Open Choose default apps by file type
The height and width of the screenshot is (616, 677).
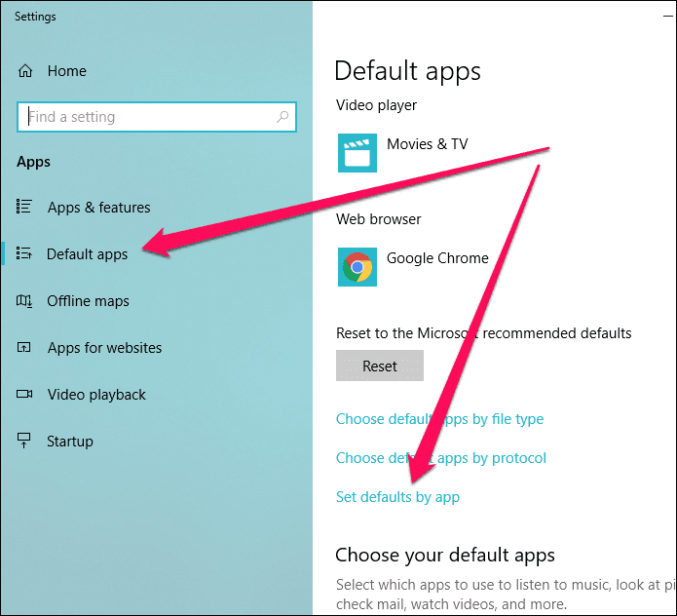[439, 418]
